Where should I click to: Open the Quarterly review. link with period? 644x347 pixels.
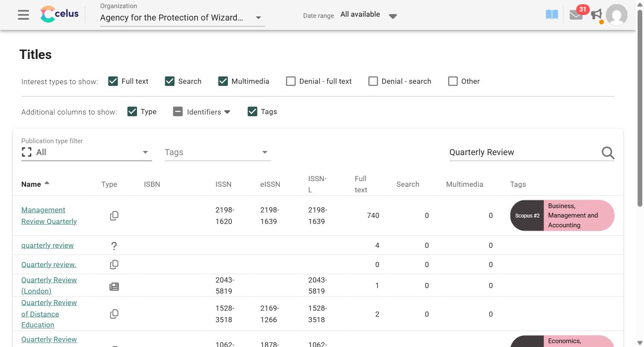click(49, 265)
